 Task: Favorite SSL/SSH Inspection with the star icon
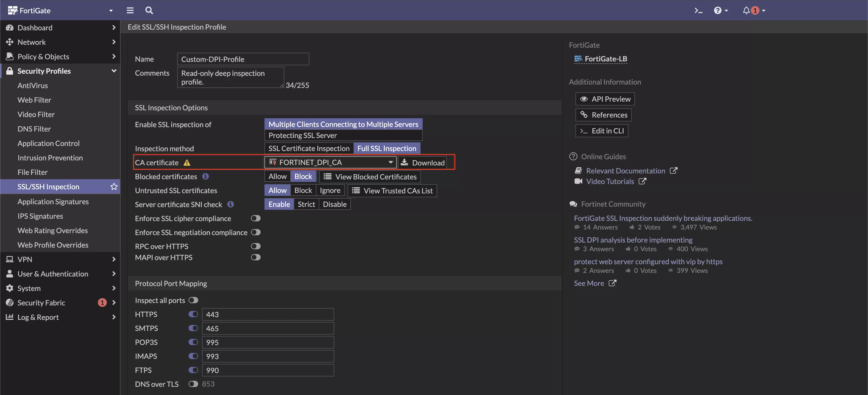(114, 186)
